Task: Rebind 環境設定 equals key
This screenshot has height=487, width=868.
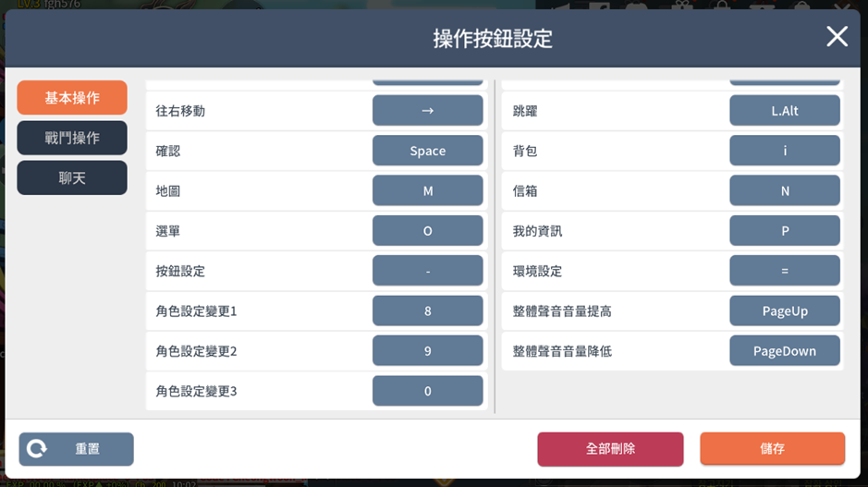Action: 785,271
